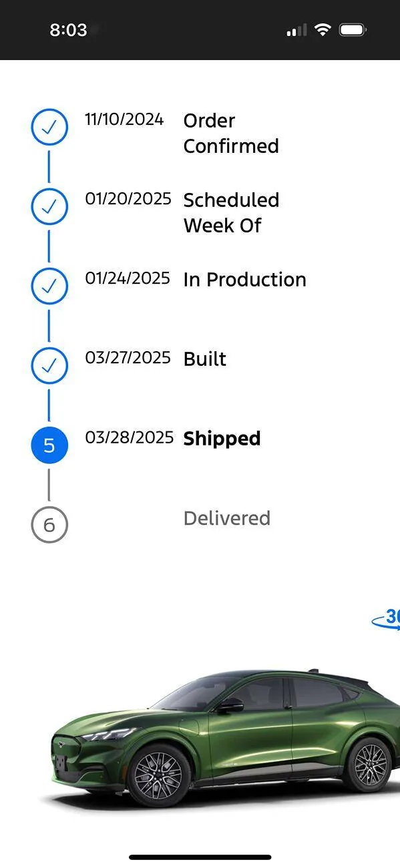The image size is (400, 868).
Task: Tap the Delivered status label
Action: pyautogui.click(x=227, y=518)
